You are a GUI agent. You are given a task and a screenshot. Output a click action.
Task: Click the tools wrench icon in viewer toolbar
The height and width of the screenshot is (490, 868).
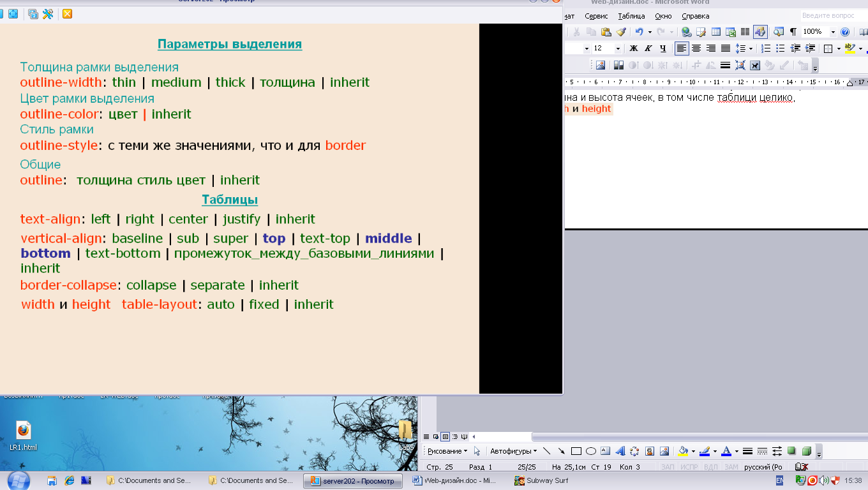(48, 13)
